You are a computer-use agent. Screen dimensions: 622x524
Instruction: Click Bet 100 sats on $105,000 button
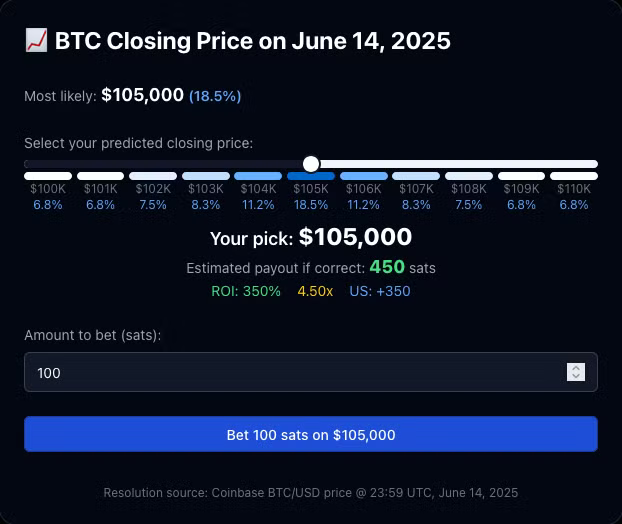tap(311, 434)
